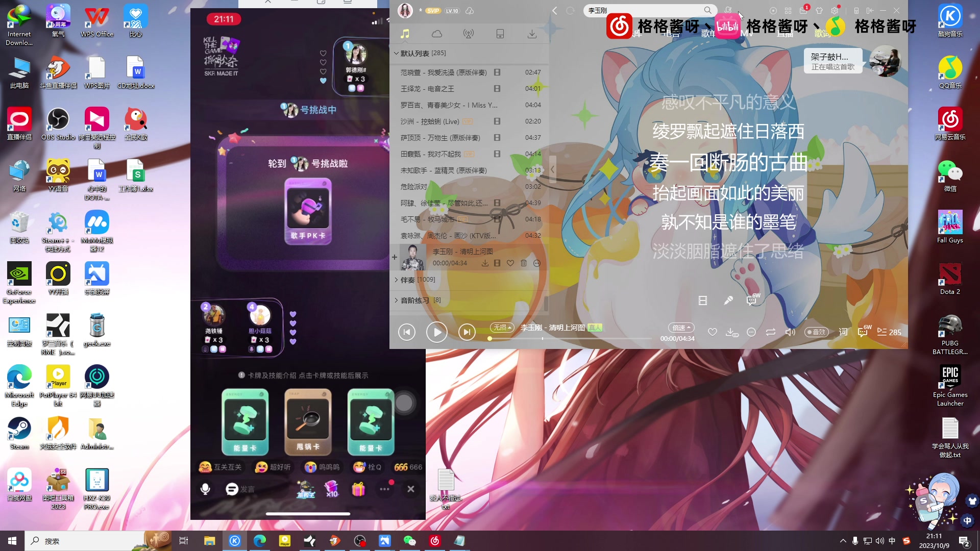
Task: Open the app grid tools icon
Action: coord(788,10)
